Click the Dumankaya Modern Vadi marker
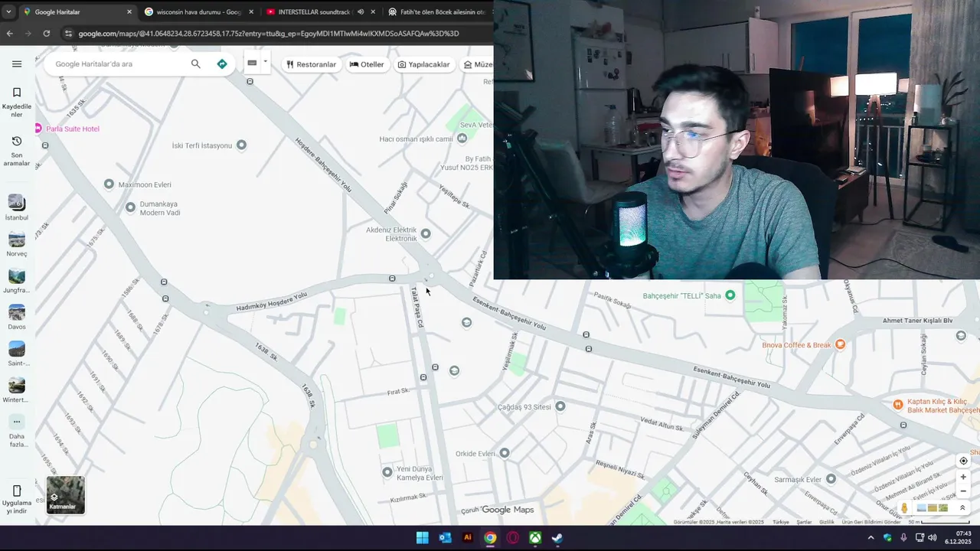 tap(130, 207)
